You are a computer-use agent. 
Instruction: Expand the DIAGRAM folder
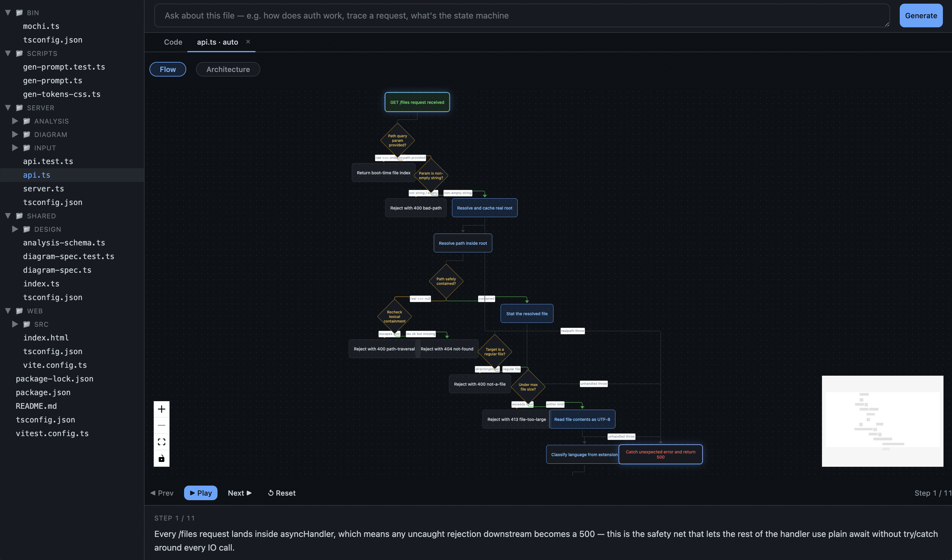(15, 135)
